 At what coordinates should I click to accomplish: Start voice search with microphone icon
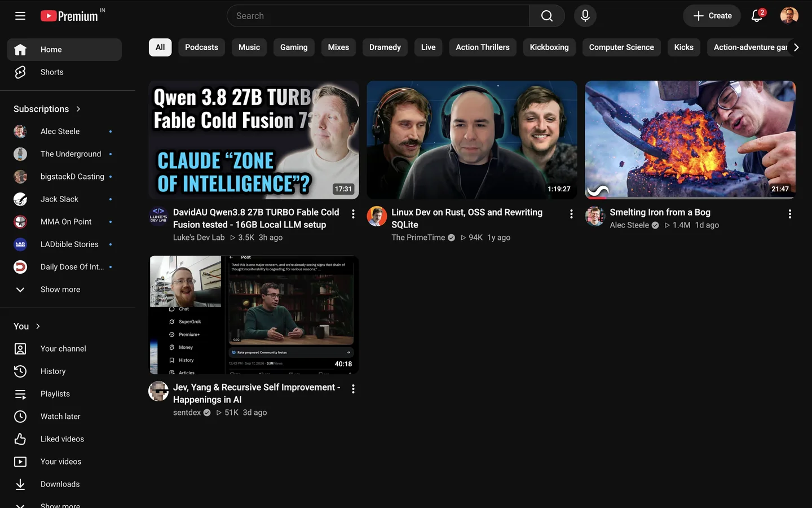(585, 16)
